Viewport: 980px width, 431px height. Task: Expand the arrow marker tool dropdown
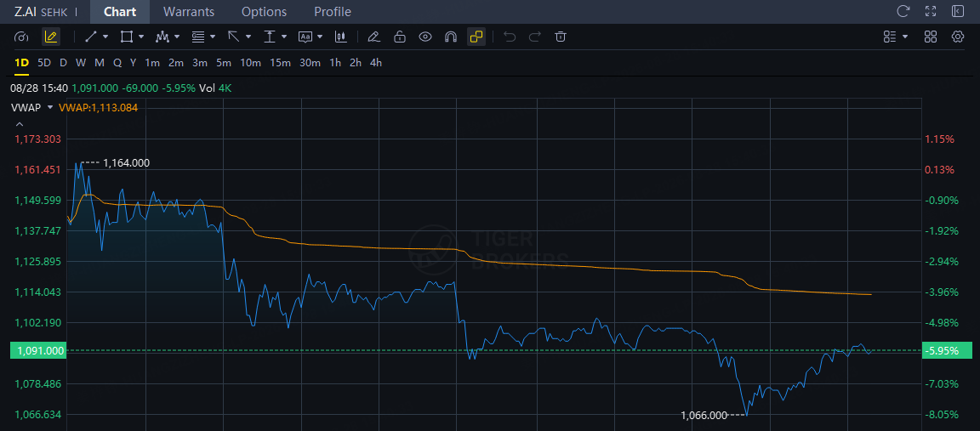(248, 37)
